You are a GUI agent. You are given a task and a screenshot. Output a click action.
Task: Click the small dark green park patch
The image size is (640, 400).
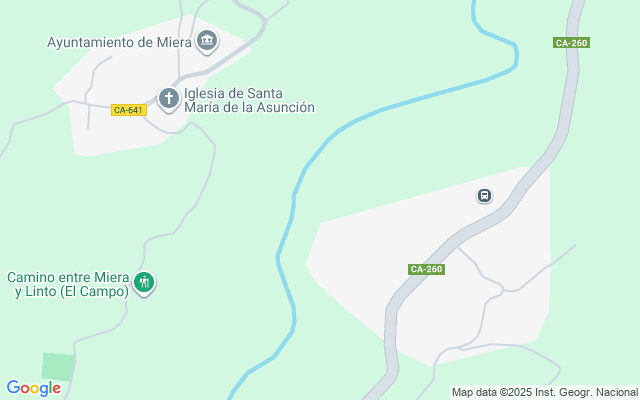58,367
